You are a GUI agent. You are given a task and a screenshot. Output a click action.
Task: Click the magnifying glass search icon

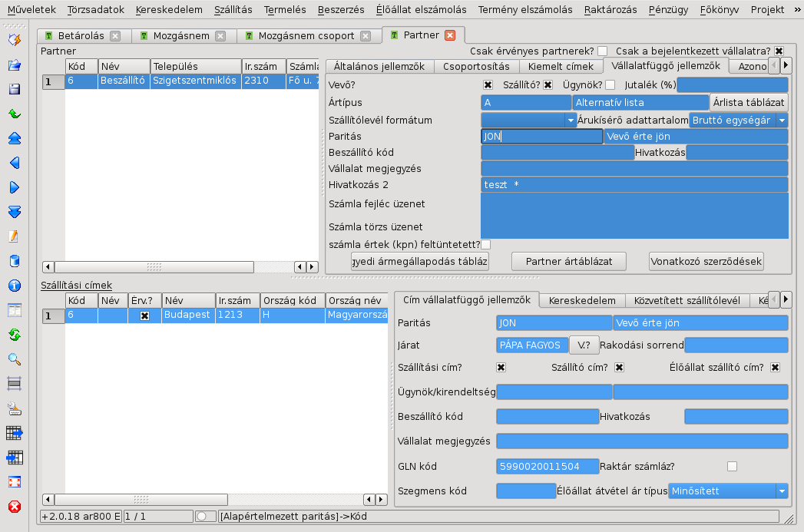(14, 359)
